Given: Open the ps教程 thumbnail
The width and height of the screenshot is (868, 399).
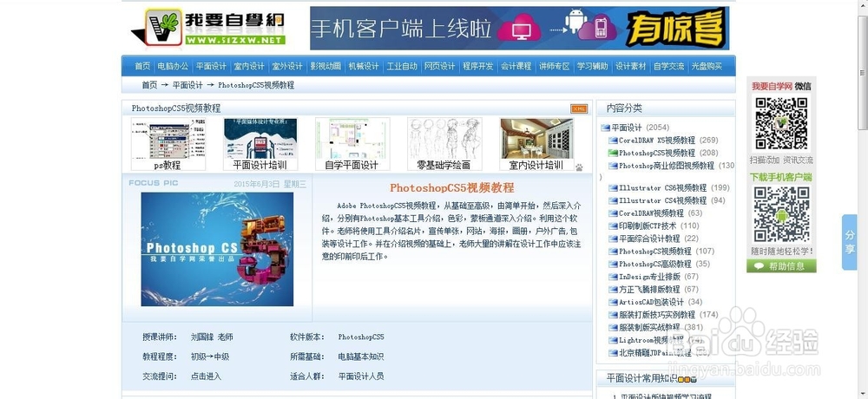Looking at the screenshot, I should (x=168, y=144).
